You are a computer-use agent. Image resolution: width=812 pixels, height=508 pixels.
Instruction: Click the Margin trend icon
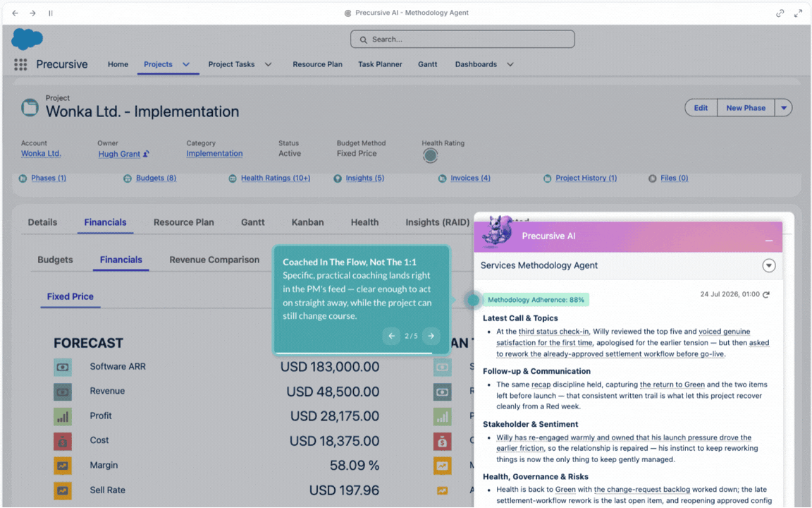[x=63, y=466]
